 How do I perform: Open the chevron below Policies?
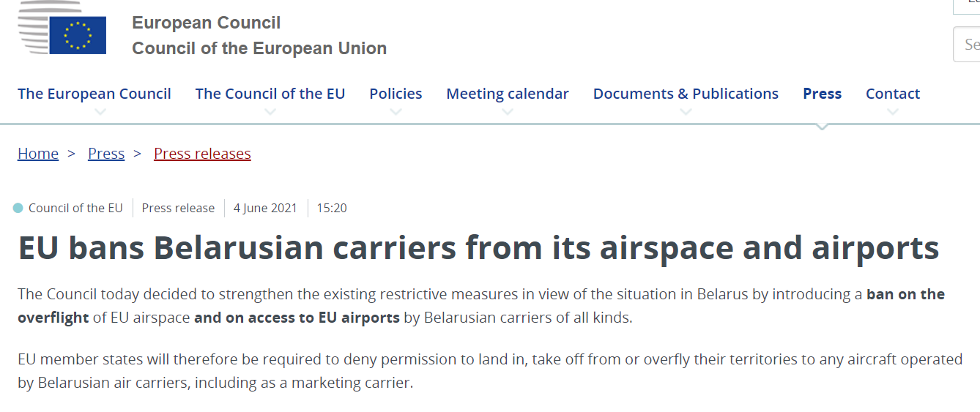(396, 112)
